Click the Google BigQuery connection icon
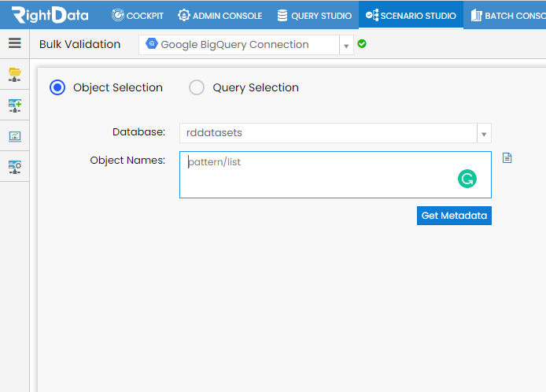Screen dimensions: 546x392 coord(152,43)
